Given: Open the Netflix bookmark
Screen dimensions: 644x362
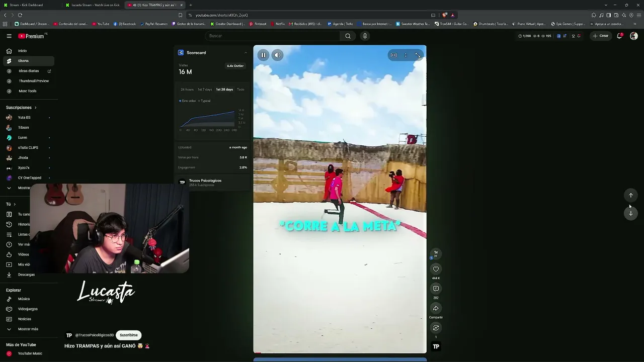Looking at the screenshot, I should point(277,24).
